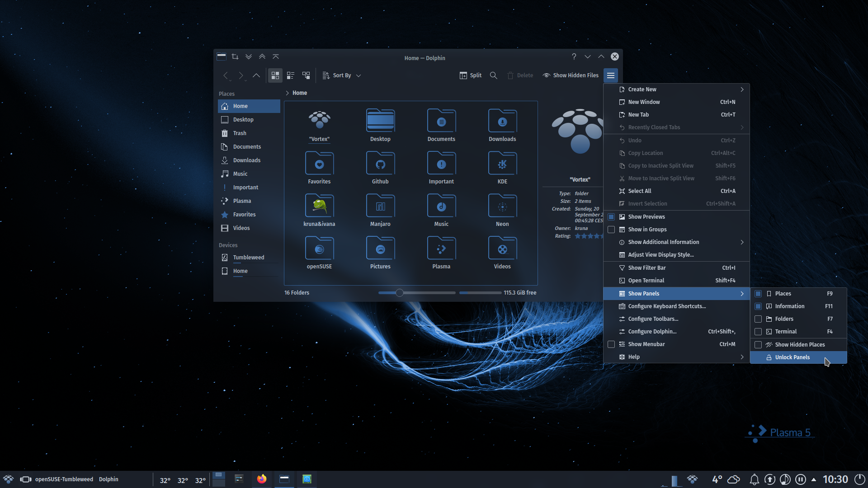Uncheck the Places panel checkbox
Image resolution: width=868 pixels, height=488 pixels.
758,294
